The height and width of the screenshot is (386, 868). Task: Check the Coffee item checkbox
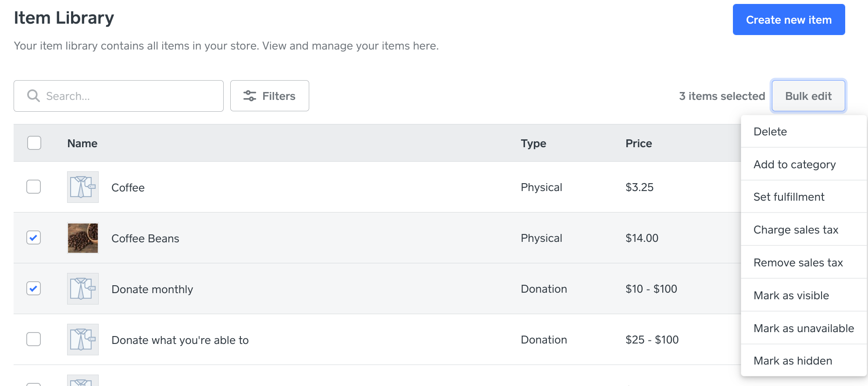(34, 187)
